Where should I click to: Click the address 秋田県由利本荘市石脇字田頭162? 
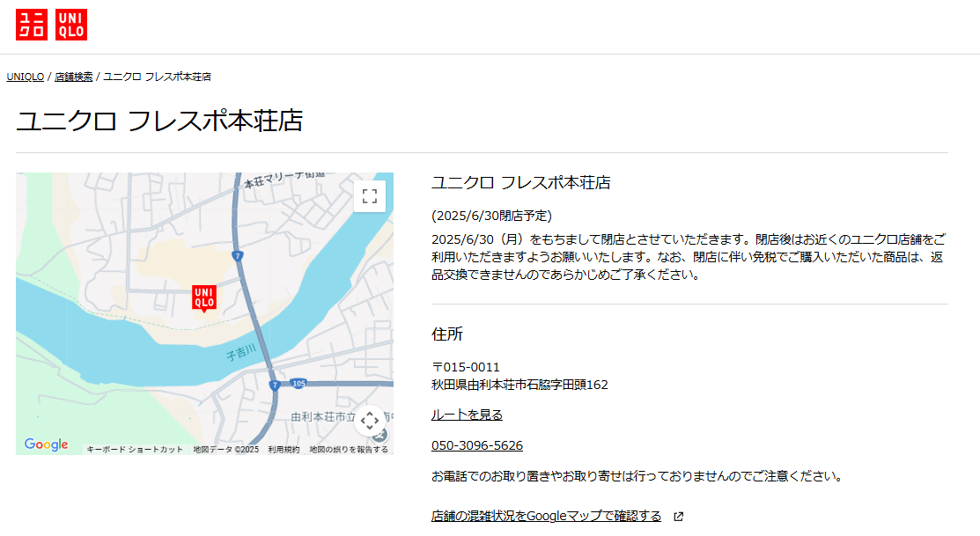pos(520,385)
